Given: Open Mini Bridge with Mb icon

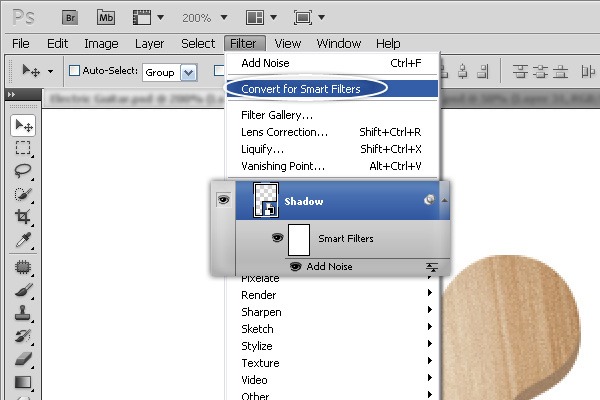Looking at the screenshot, I should tap(106, 18).
